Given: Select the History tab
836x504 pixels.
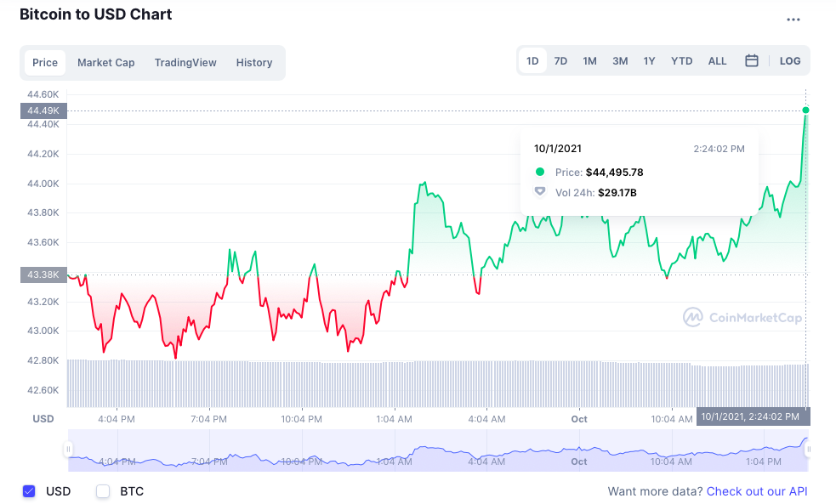Looking at the screenshot, I should [x=253, y=62].
